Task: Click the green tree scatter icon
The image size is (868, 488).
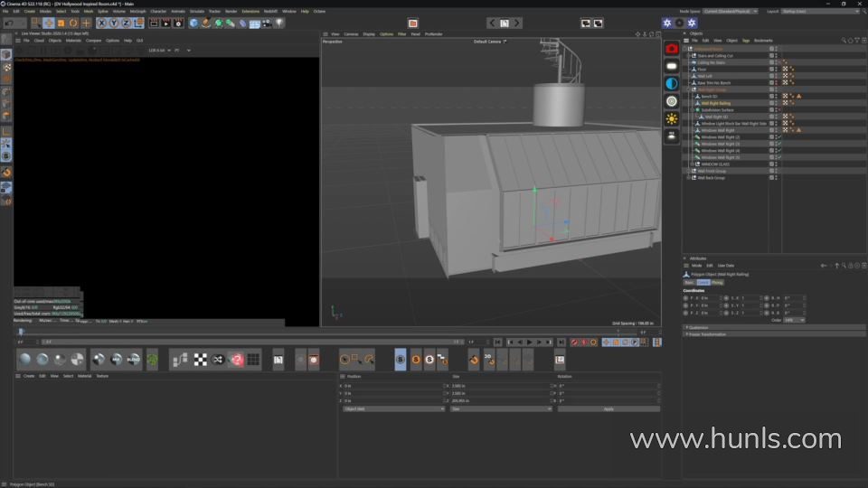Action: pyautogui.click(x=152, y=360)
